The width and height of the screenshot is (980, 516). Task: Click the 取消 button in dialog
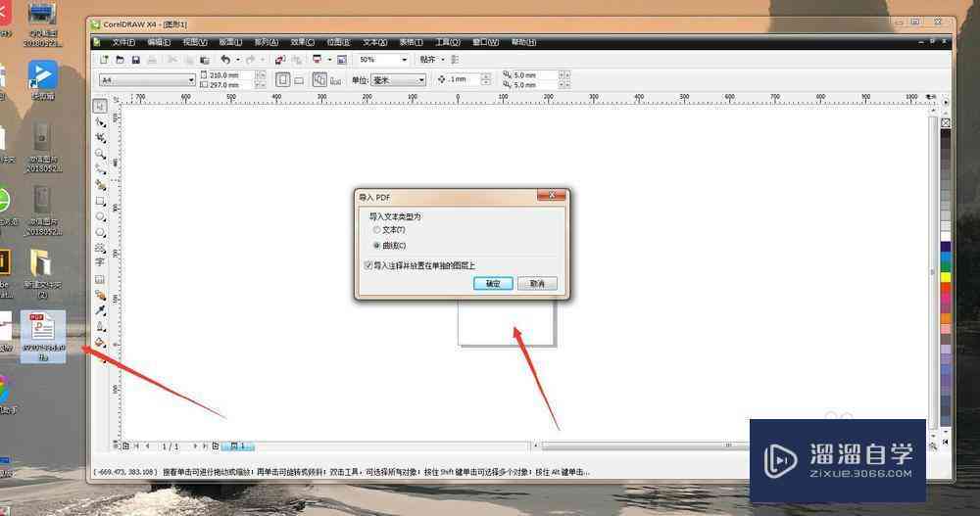[x=537, y=284]
